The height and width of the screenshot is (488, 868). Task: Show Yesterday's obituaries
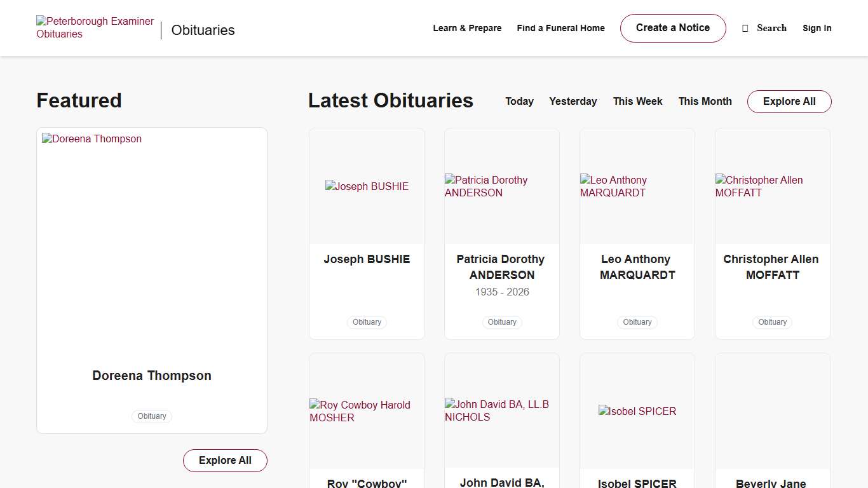pyautogui.click(x=573, y=101)
